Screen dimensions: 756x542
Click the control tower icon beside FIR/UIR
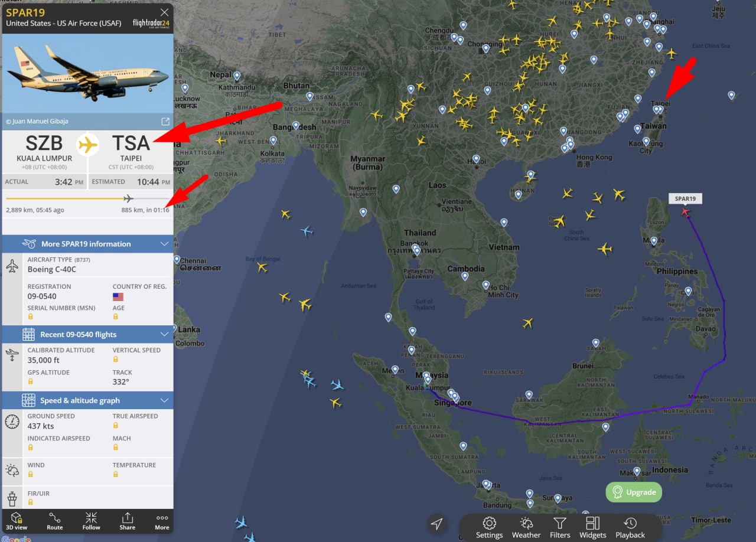tap(12, 499)
